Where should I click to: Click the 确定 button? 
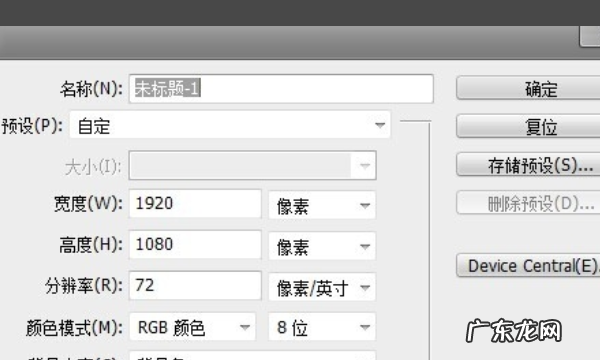point(528,88)
